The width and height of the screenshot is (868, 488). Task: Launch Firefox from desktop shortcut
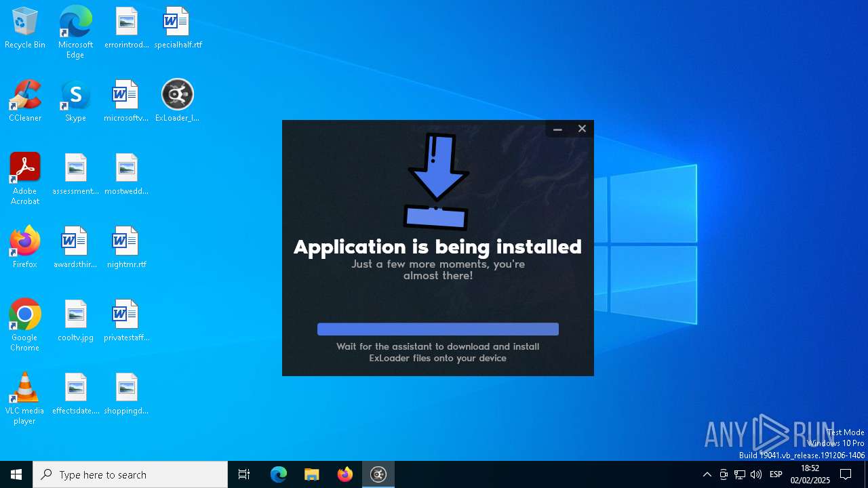pyautogui.click(x=25, y=248)
